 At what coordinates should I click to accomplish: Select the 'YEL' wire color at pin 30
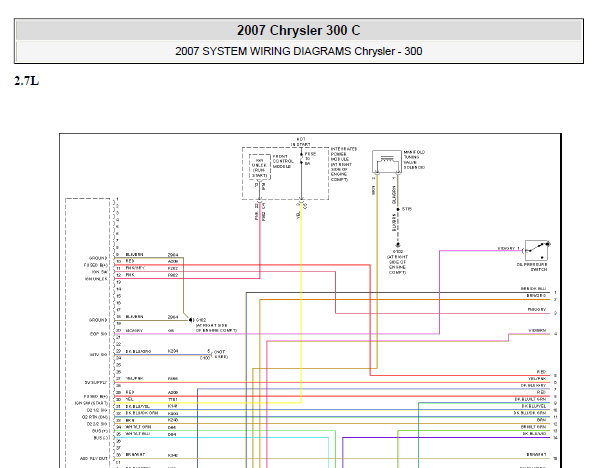pyautogui.click(x=129, y=399)
